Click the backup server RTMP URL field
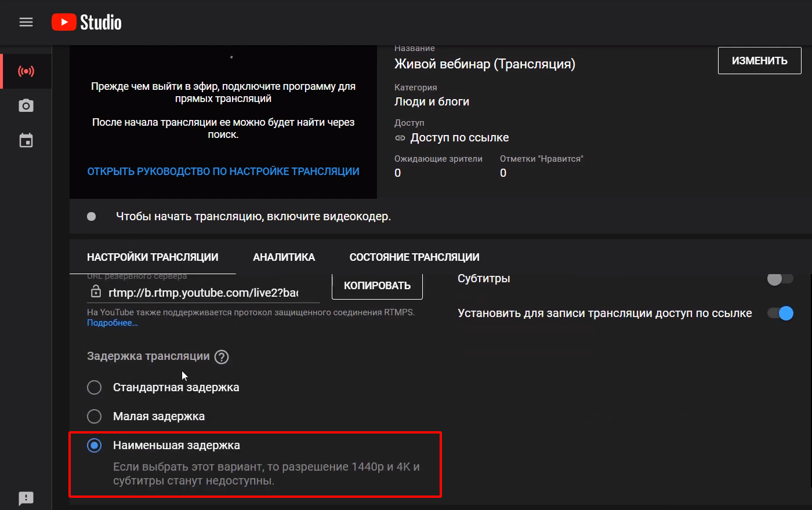 coord(203,293)
